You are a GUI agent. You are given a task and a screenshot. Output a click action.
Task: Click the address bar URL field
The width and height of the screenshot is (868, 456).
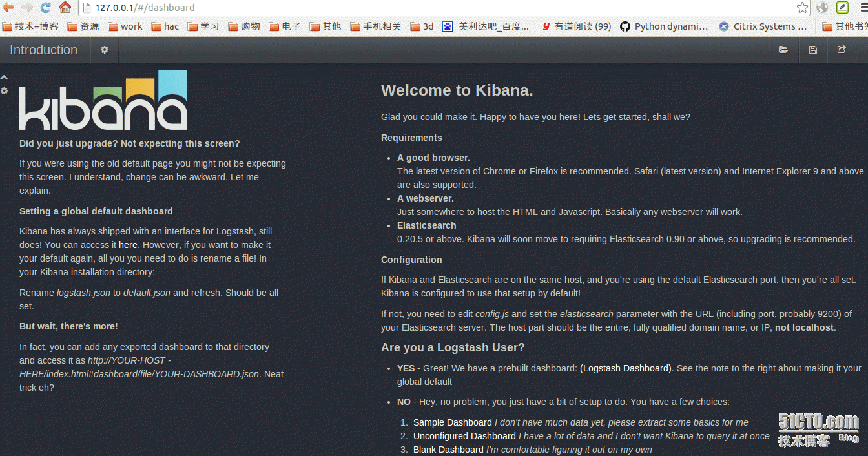pos(444,8)
